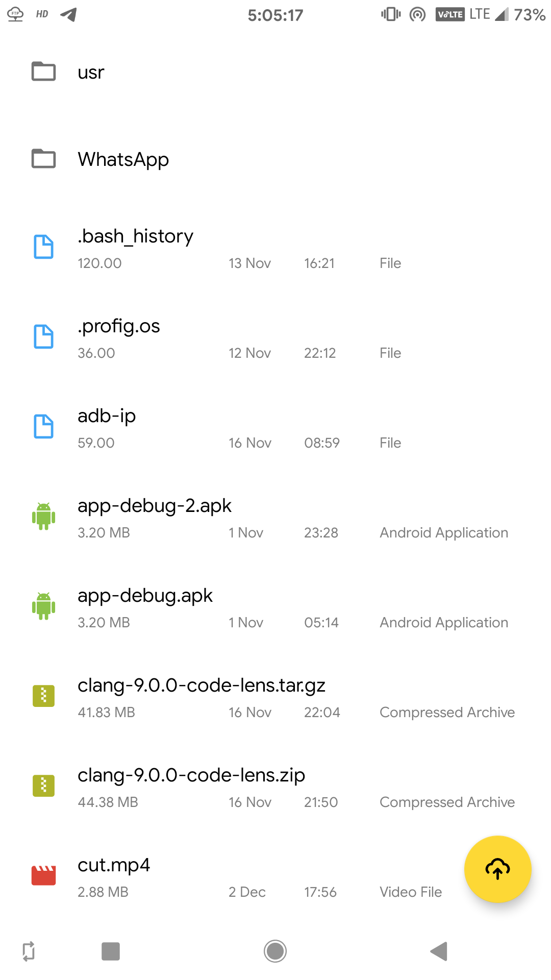Tap the Android icon for app-debug-2.apk
This screenshot has height=980, width=551.
(x=44, y=517)
